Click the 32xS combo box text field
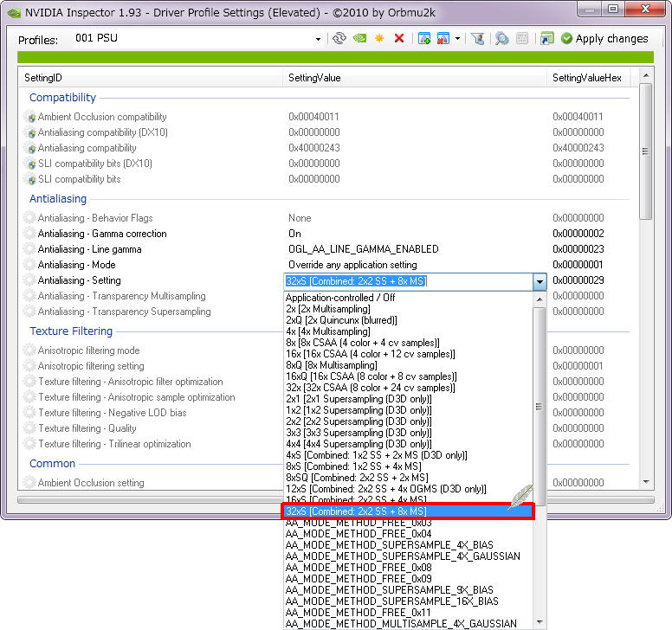This screenshot has width=672, height=630. click(409, 281)
